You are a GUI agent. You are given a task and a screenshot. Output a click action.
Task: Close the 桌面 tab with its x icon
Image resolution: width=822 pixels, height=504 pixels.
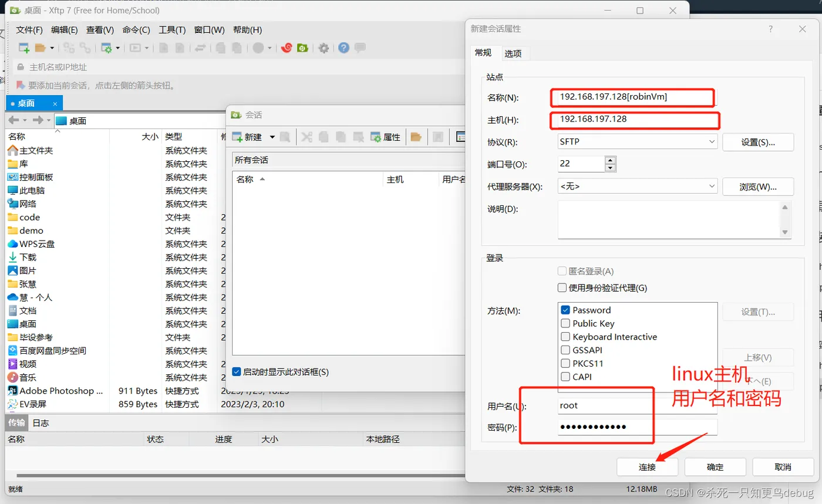pyautogui.click(x=55, y=104)
